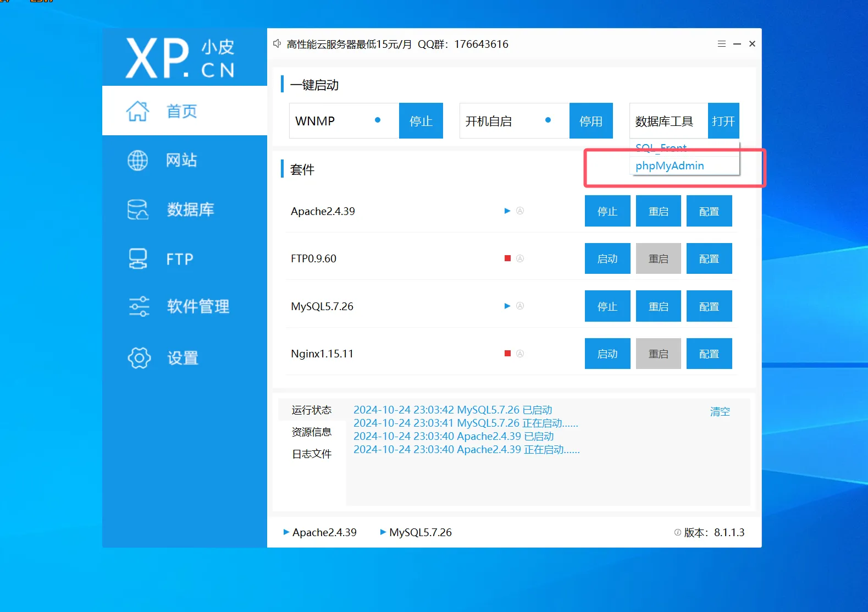The height and width of the screenshot is (612, 868).
Task: Select SQL_Front from database tools list
Action: pos(684,148)
